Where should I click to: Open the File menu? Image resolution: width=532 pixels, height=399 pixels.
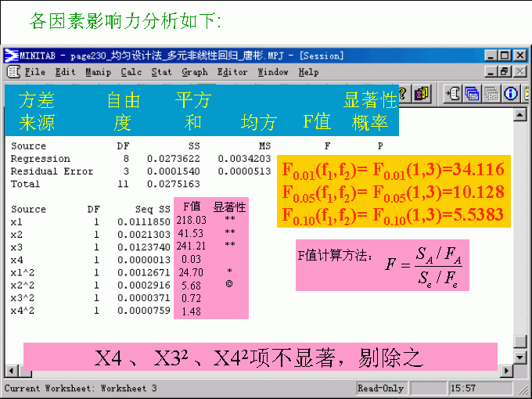click(x=34, y=72)
